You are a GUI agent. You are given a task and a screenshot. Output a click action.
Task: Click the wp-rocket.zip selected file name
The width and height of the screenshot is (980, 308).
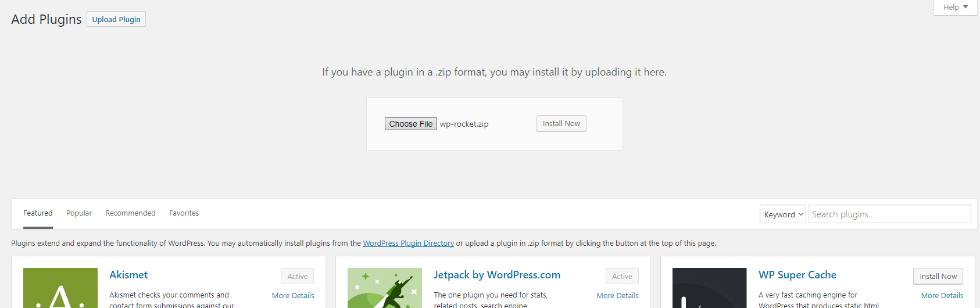click(464, 124)
